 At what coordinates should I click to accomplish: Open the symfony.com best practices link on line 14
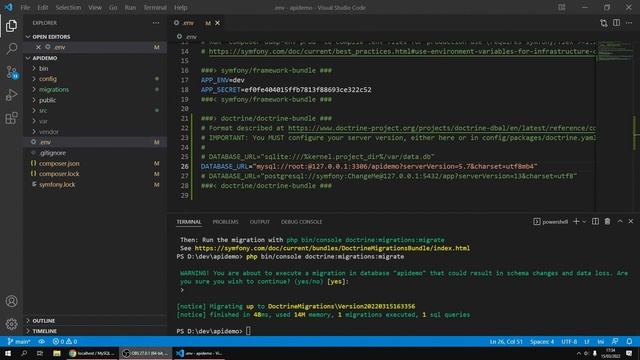tap(402, 51)
